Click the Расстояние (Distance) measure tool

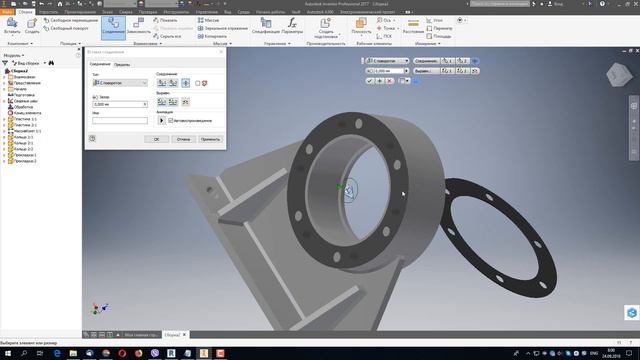pyautogui.click(x=413, y=25)
